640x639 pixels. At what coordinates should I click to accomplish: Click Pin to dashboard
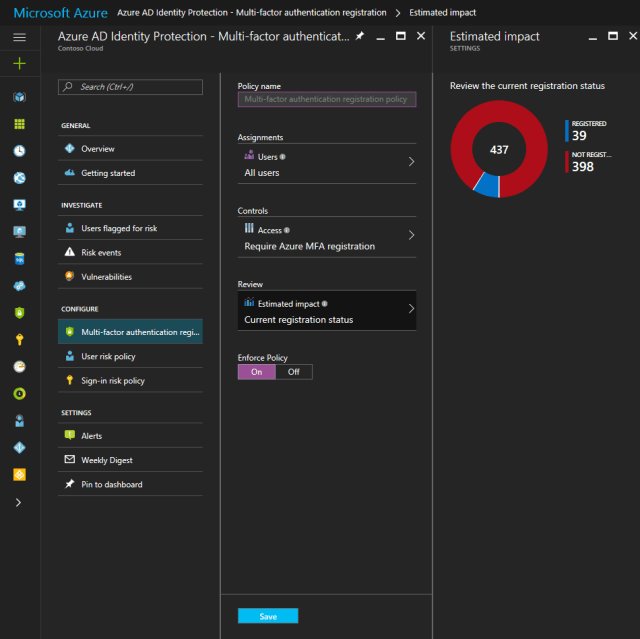[130, 484]
